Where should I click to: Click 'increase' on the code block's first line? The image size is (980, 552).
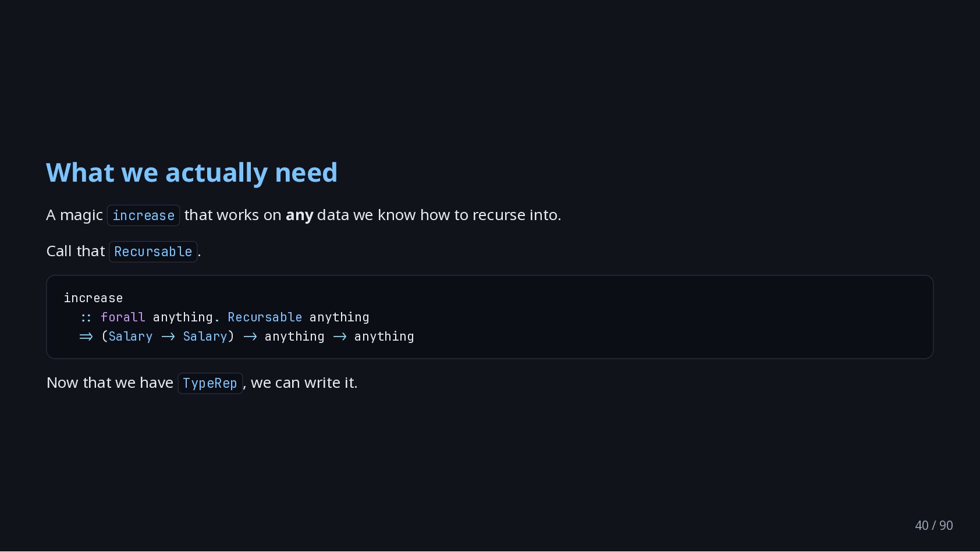pyautogui.click(x=93, y=298)
